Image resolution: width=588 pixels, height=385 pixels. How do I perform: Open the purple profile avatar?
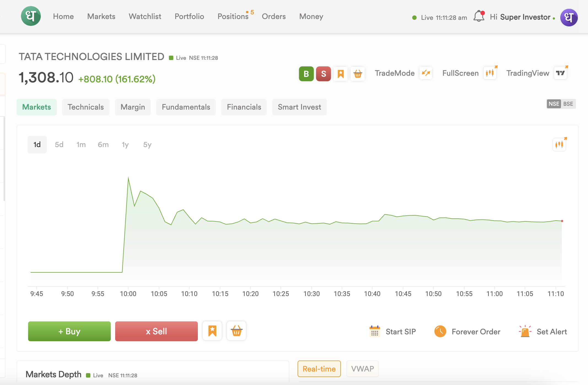tap(569, 17)
